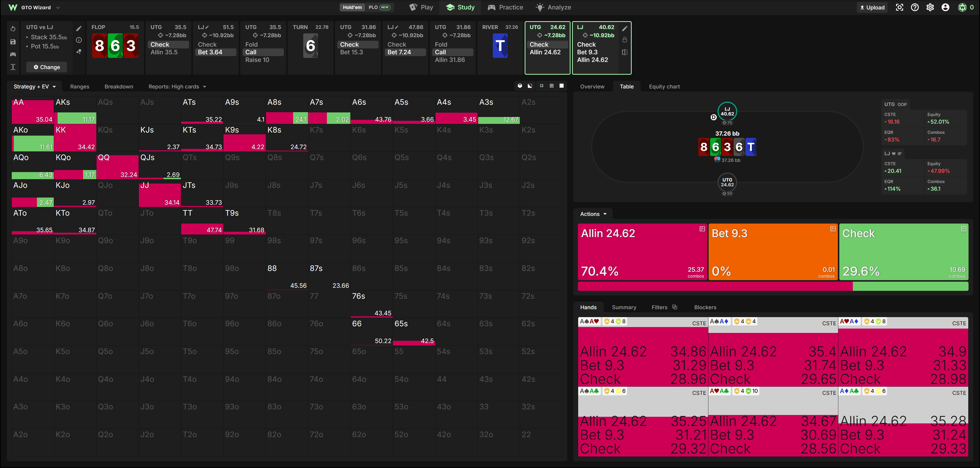The image size is (980, 468).
Task: Switch to the Overview tab
Action: 592,86
